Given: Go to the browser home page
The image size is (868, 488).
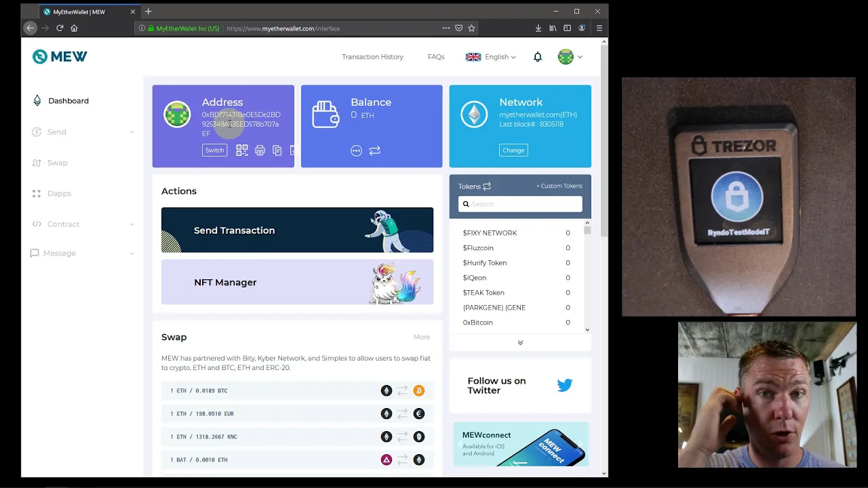Looking at the screenshot, I should (x=74, y=28).
